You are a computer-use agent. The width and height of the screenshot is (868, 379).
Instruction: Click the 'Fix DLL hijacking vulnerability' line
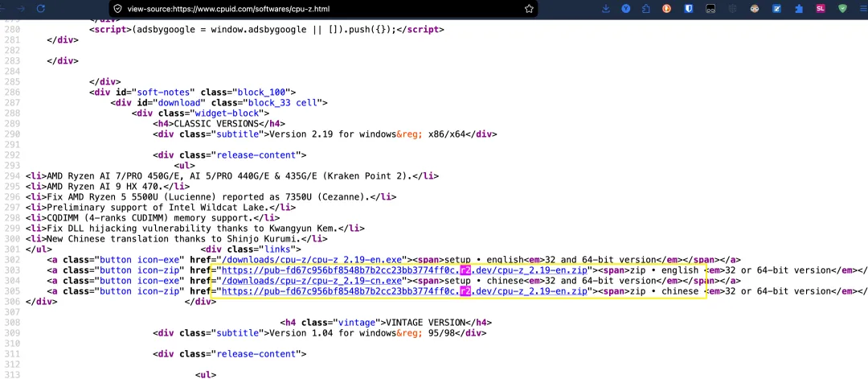[194, 229]
